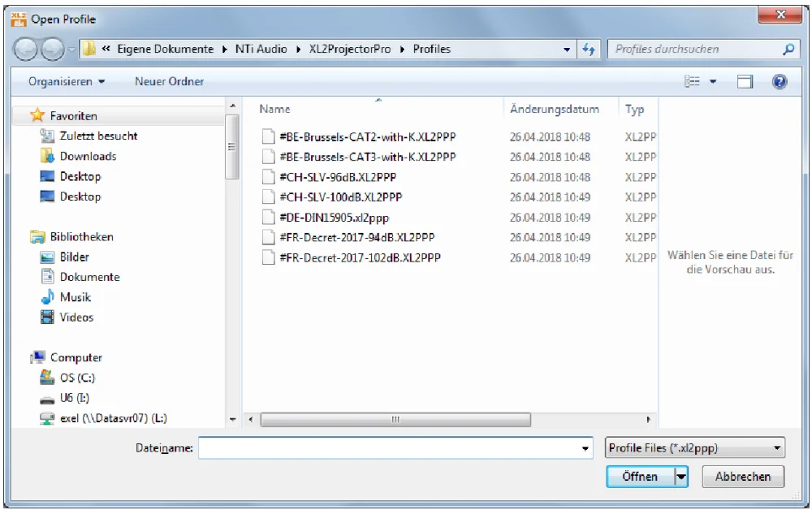Click the Computer monitor icon in sidebar
Viewport: 812px width, 510px height.
38,357
